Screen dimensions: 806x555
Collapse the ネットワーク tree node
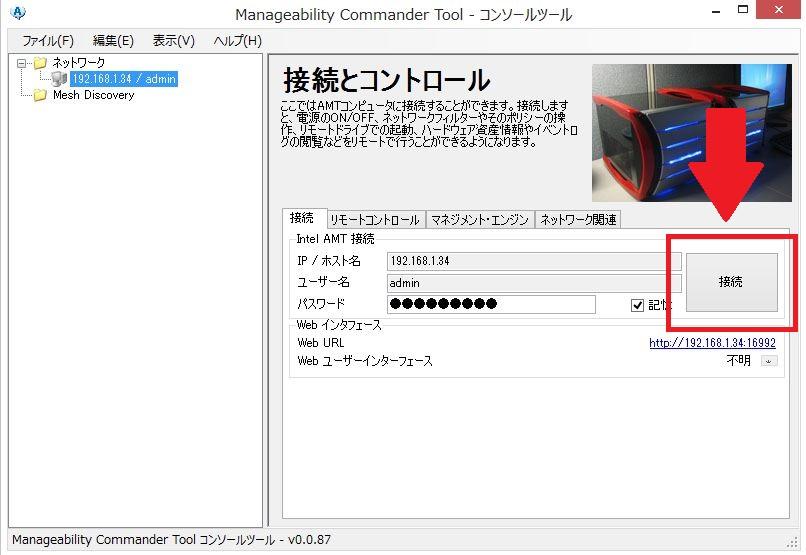(21, 63)
